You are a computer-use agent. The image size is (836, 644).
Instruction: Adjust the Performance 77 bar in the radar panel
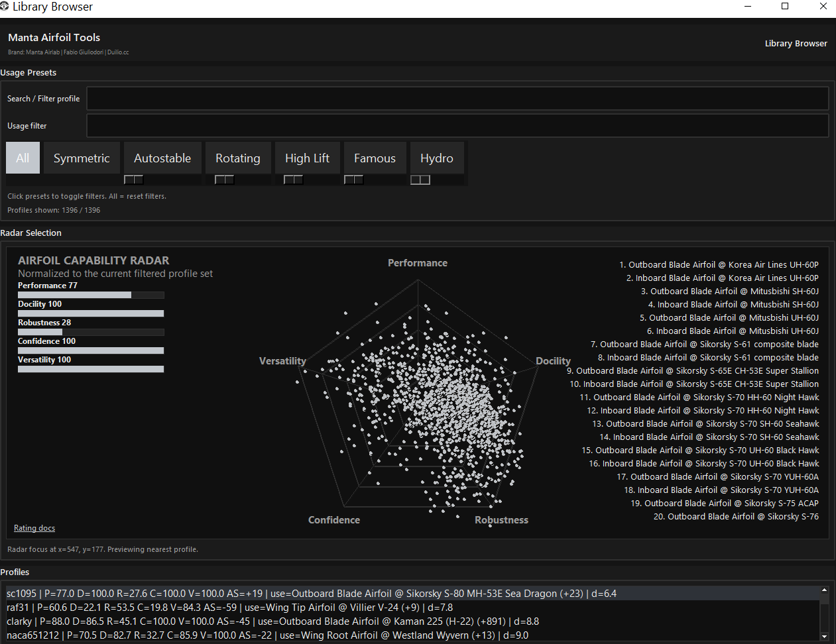(91, 294)
